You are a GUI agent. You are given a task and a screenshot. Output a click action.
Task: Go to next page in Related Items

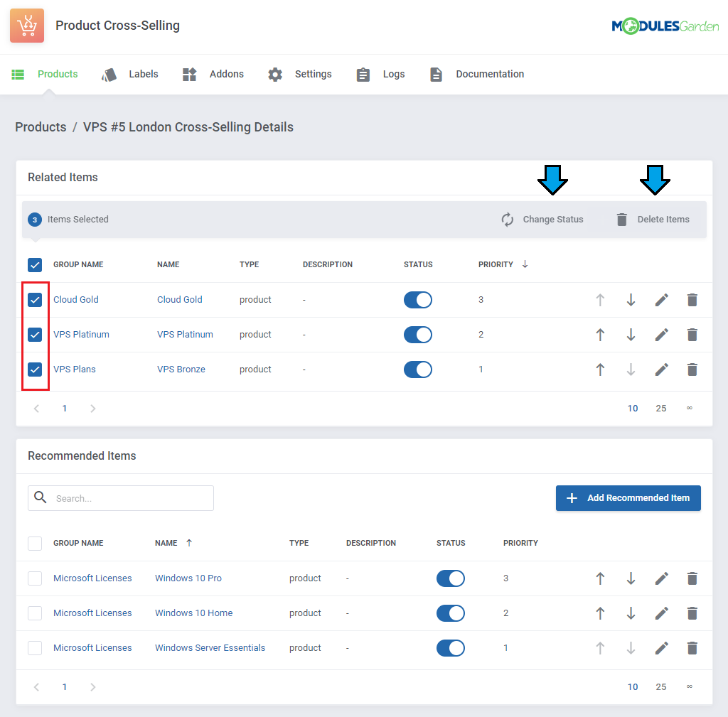[93, 409]
